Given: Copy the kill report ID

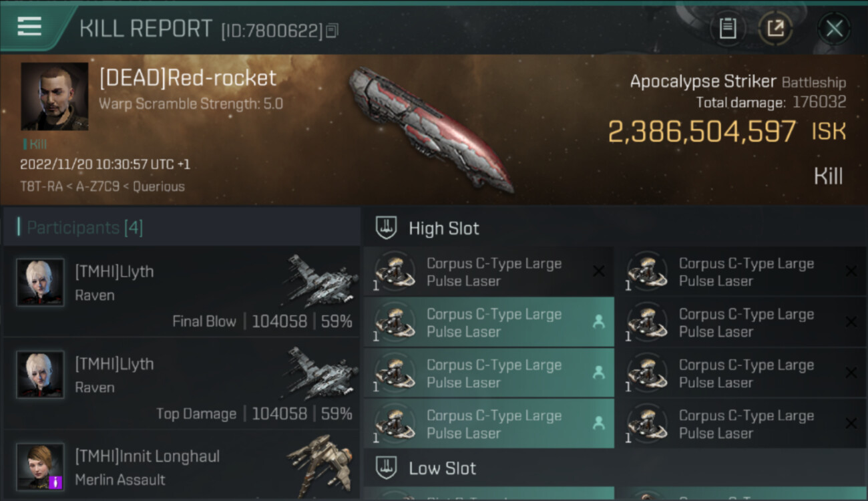Looking at the screenshot, I should click(x=333, y=30).
